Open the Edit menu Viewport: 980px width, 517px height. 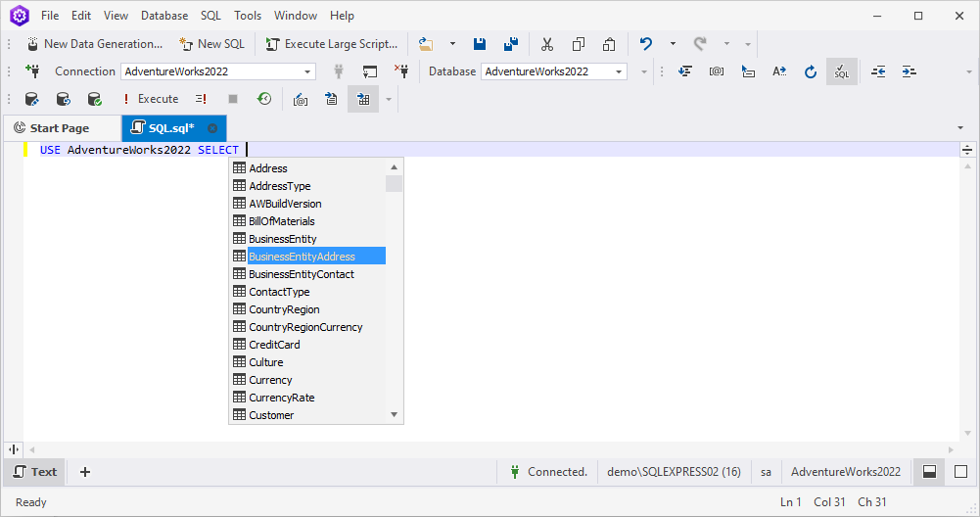81,16
